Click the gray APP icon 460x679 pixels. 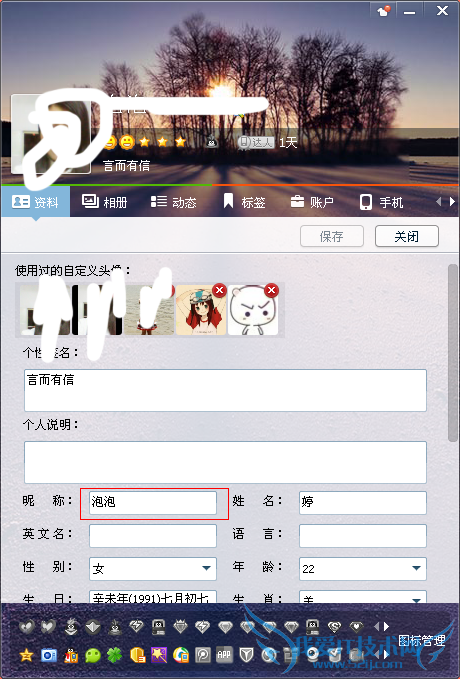[224, 655]
